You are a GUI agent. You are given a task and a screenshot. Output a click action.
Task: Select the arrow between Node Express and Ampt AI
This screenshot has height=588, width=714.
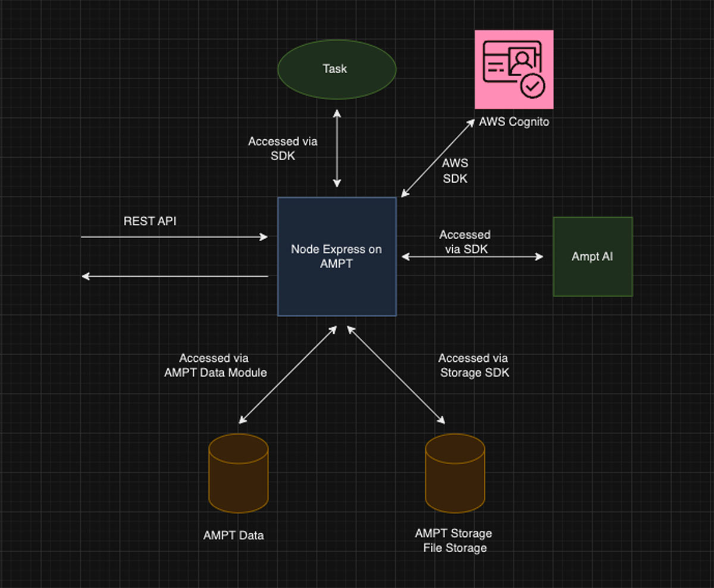click(472, 257)
